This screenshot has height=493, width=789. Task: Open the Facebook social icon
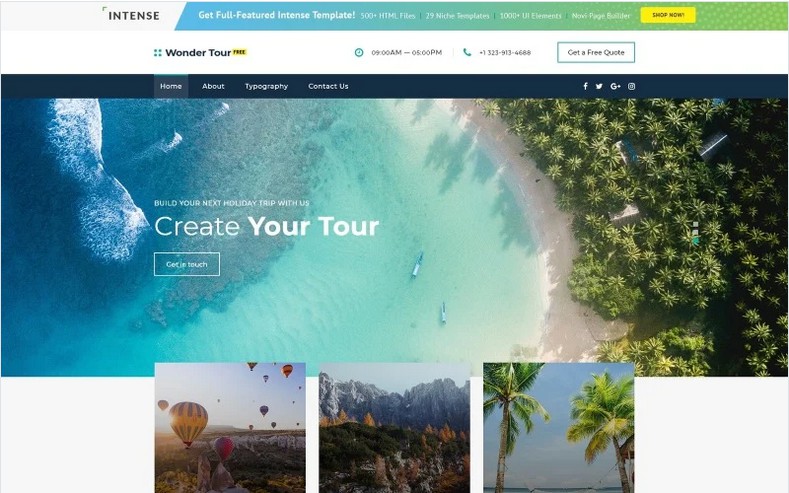pyautogui.click(x=585, y=86)
